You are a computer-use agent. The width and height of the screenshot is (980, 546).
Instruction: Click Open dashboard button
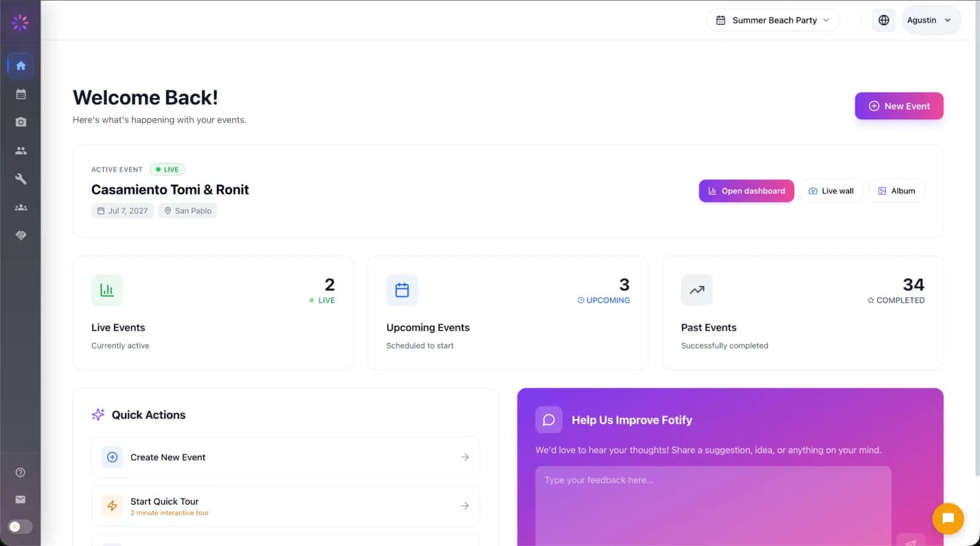click(746, 191)
